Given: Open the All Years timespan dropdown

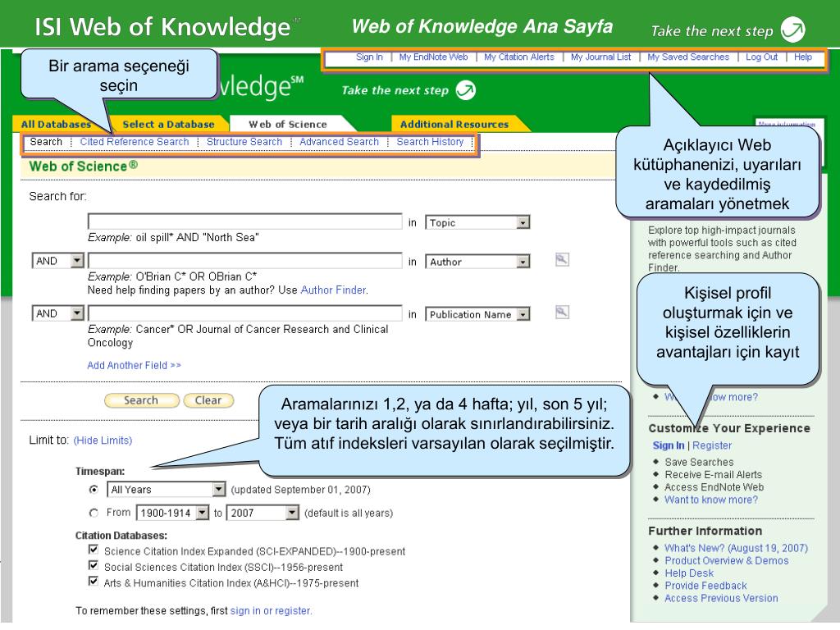Looking at the screenshot, I should click(218, 489).
